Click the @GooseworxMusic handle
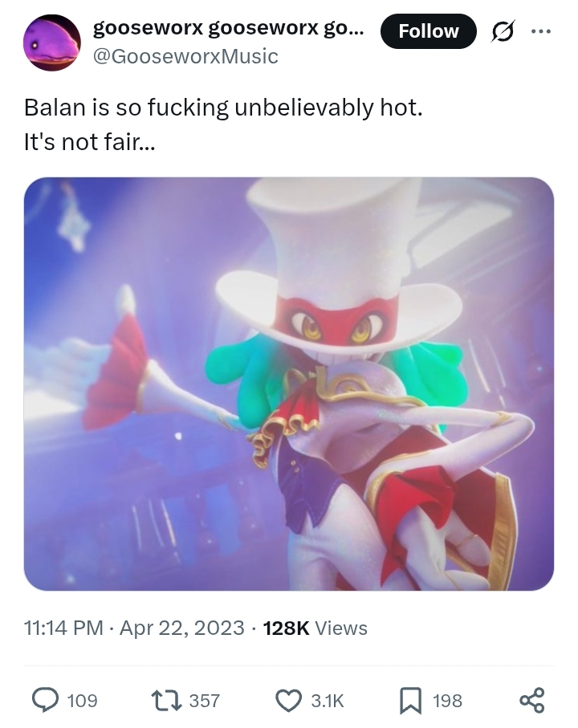The width and height of the screenshot is (578, 728). (x=185, y=57)
